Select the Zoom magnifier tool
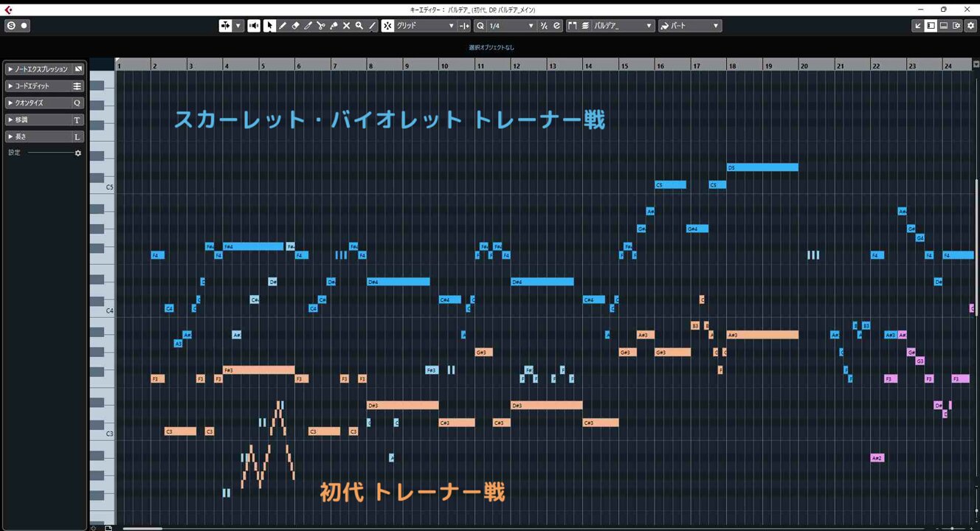The image size is (980, 531). (x=359, y=26)
